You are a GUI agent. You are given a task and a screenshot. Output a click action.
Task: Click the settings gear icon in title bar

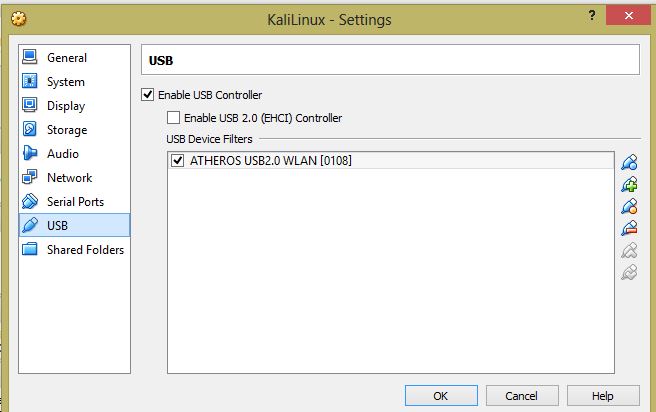[18, 18]
